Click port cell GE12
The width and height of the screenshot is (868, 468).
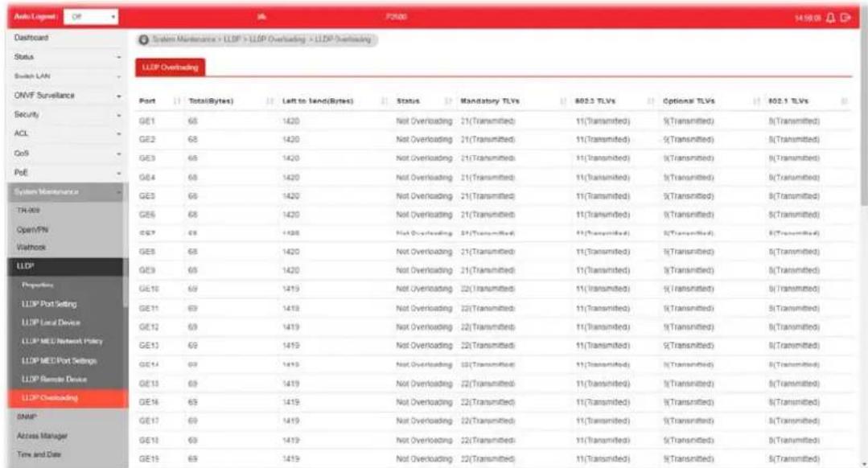(149, 327)
